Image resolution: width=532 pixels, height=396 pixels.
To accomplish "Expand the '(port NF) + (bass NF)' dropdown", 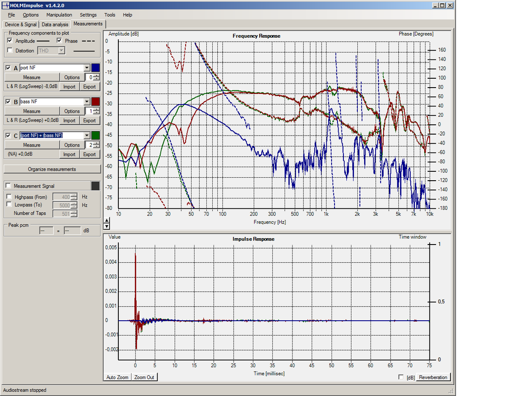I will click(x=87, y=136).
